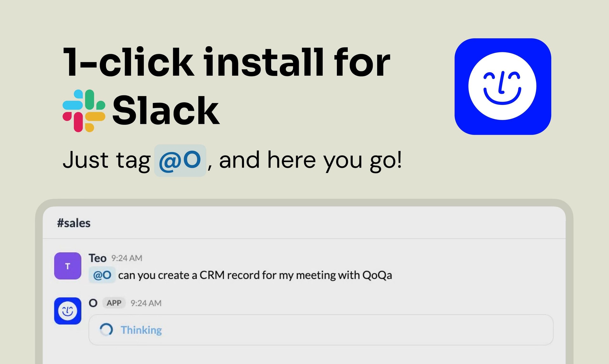Click the word Slack in the headline
609x364 pixels.
point(166,111)
